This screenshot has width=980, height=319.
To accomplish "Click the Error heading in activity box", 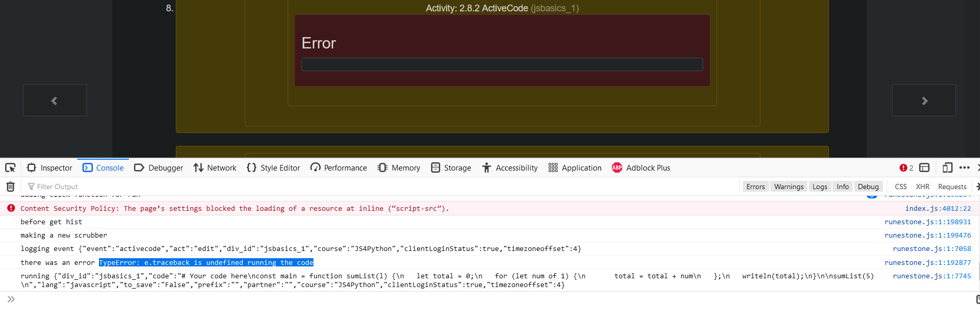I will tap(319, 43).
